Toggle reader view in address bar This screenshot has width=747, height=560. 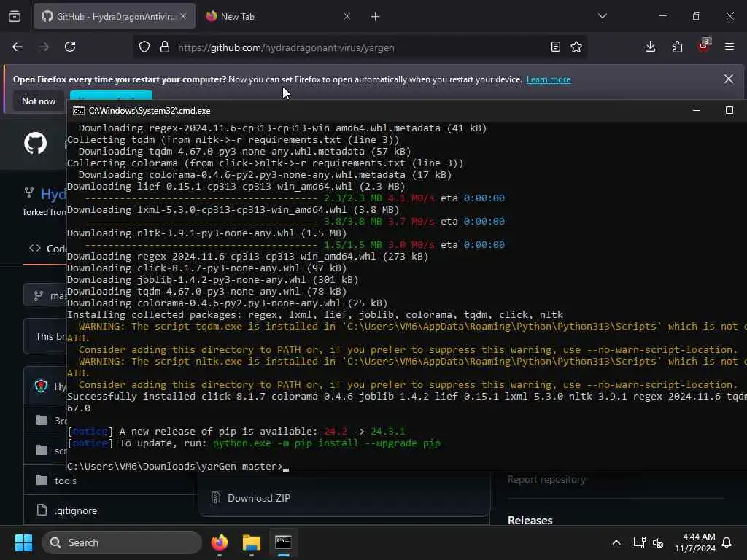pyautogui.click(x=555, y=47)
